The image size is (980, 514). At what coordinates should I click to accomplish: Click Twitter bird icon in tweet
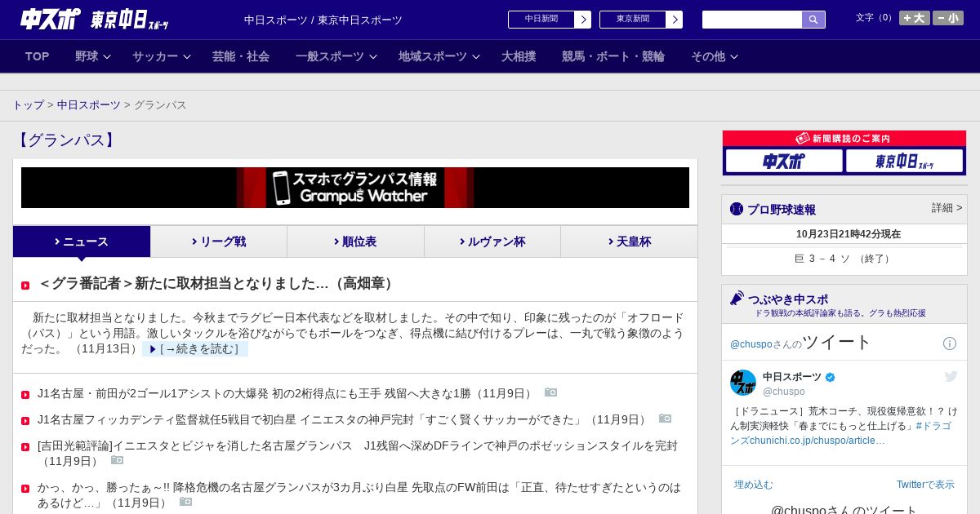[951, 376]
